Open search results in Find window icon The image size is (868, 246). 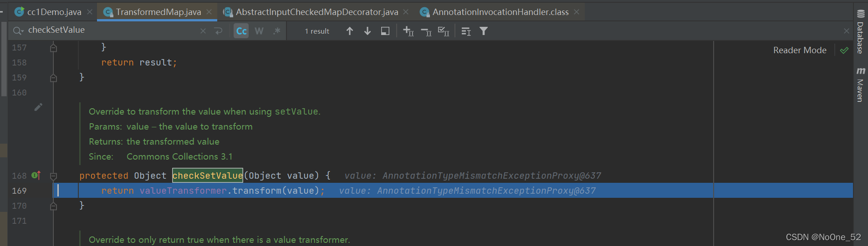(x=466, y=31)
